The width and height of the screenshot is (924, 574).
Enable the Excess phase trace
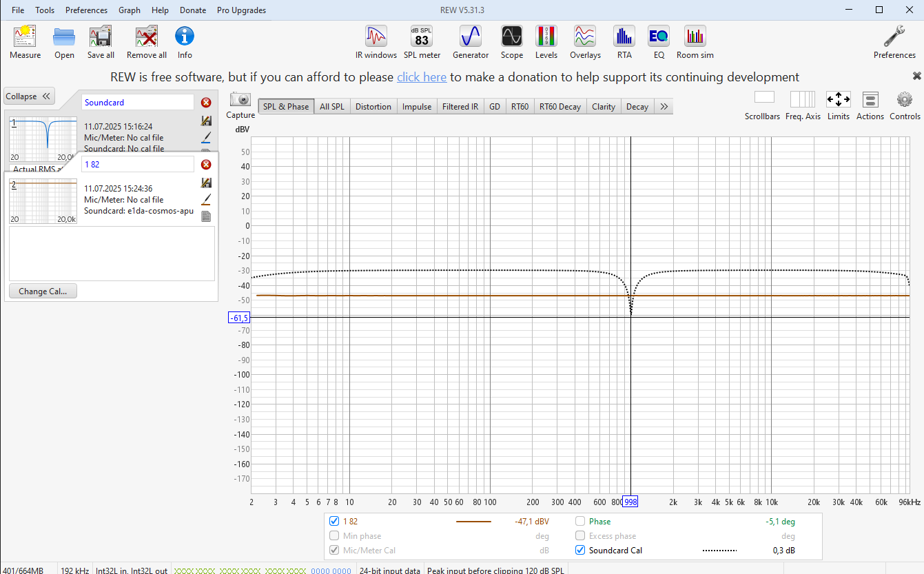(580, 536)
